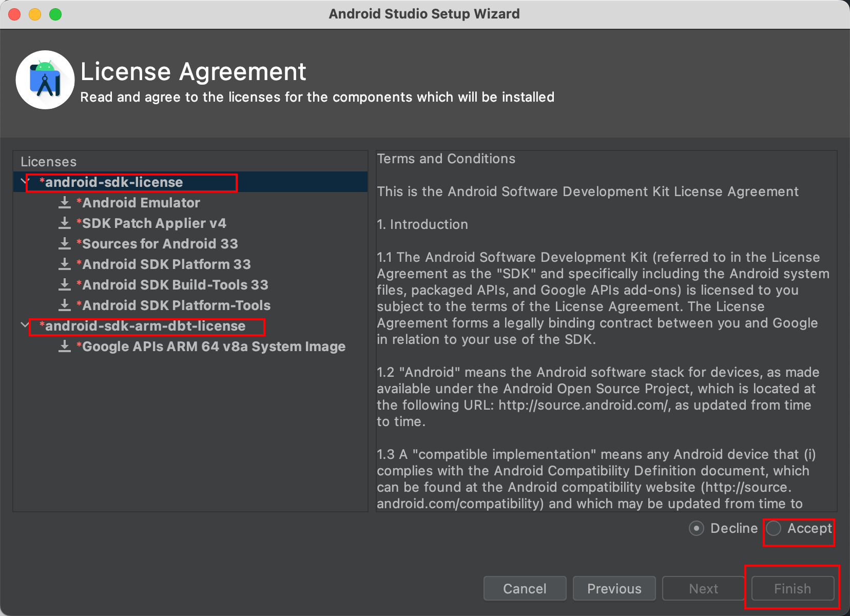Click download icon beside Android SDK Build-Tools 33
The width and height of the screenshot is (850, 616).
coord(64,285)
